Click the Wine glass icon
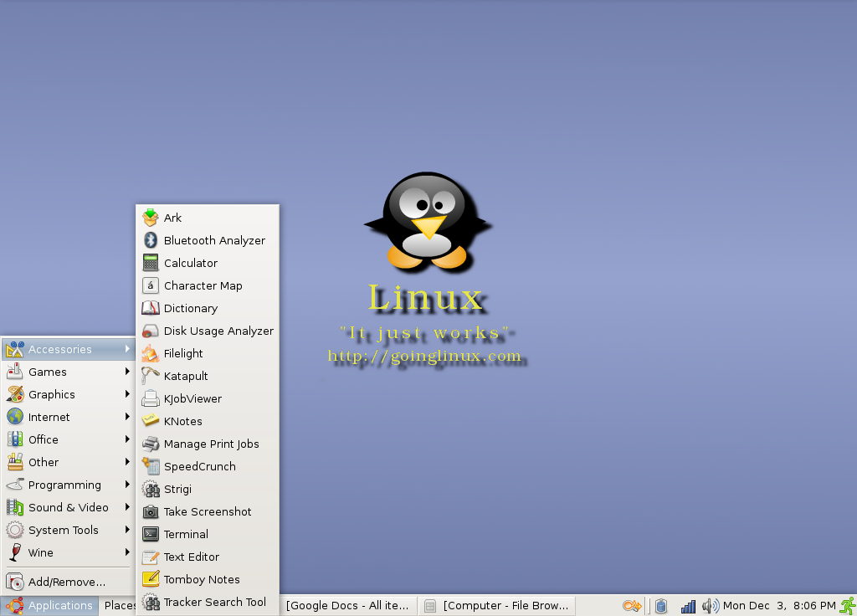 pos(15,552)
